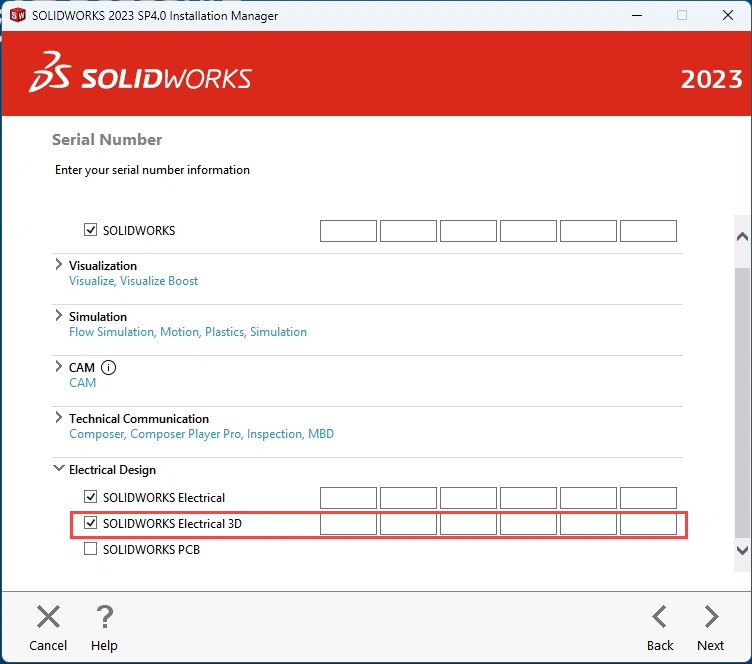Click the vertical scrollbar thumb
752x664 pixels.
pos(742,403)
